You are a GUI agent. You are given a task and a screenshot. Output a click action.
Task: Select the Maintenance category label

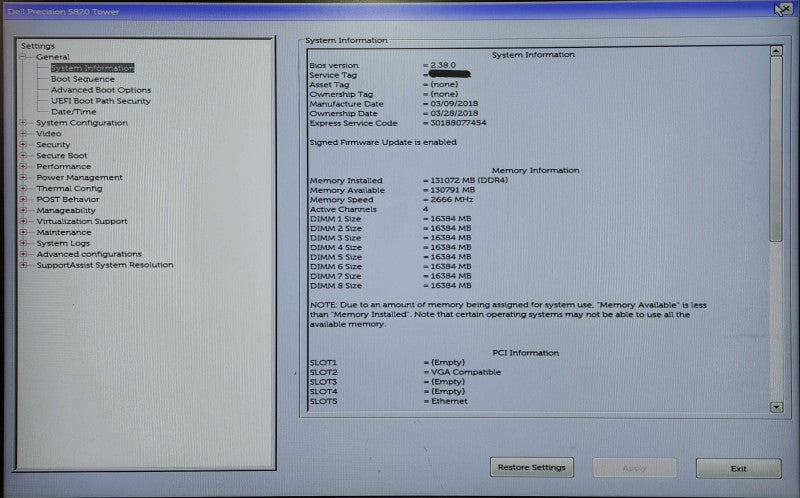coord(64,233)
